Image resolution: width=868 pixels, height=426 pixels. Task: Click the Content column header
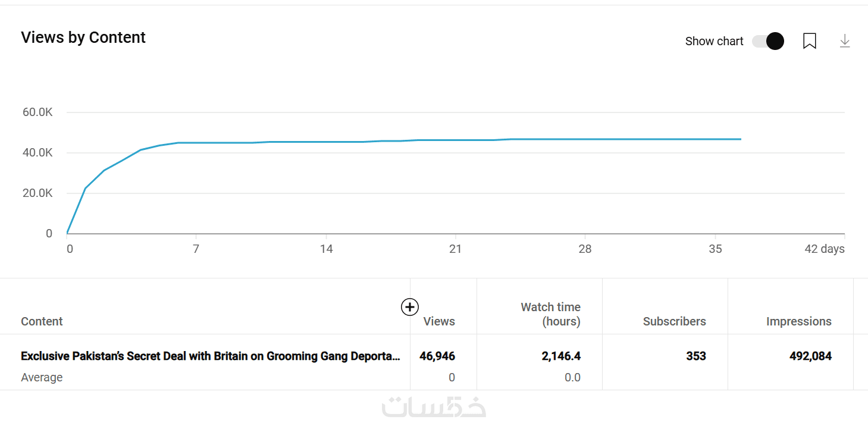[x=42, y=321]
